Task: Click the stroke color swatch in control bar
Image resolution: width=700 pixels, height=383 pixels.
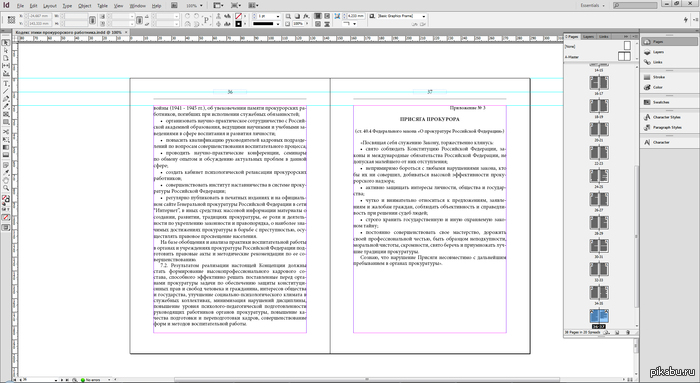Action: tap(238, 24)
